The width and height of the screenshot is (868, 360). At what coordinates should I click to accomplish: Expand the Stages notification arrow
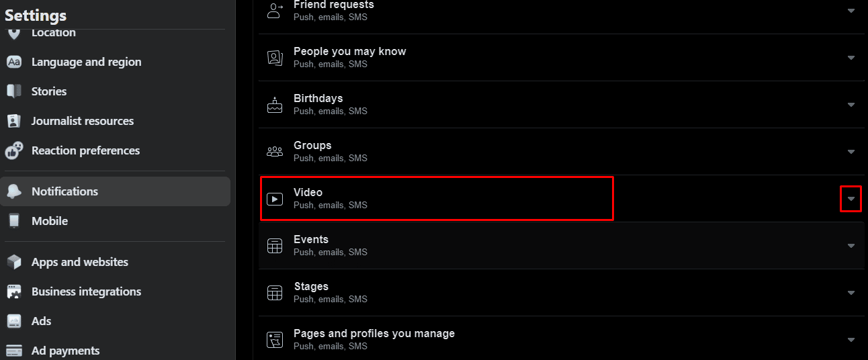coord(851,293)
